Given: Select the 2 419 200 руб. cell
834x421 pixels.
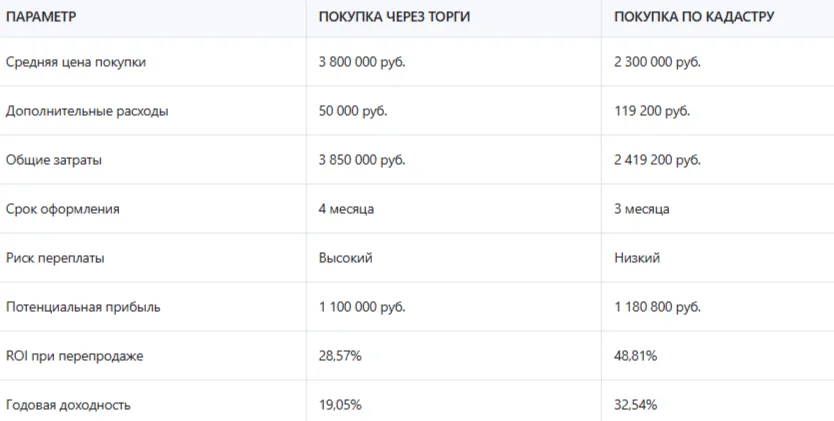Looking at the screenshot, I should tap(657, 160).
